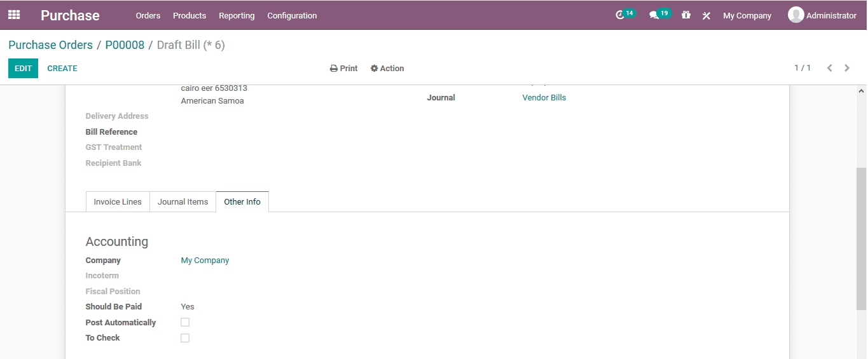868x359 pixels.
Task: Switch to the Journal Items tab
Action: pos(183,202)
